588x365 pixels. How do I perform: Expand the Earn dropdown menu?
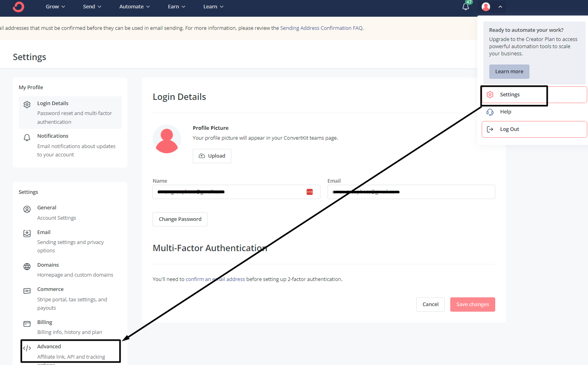pos(176,7)
